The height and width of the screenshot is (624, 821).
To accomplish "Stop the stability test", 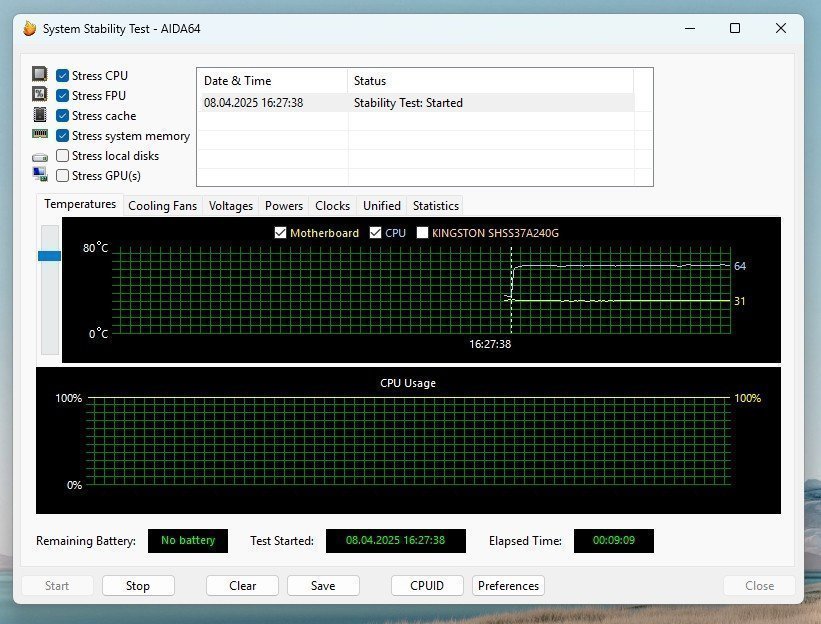I will pyautogui.click(x=138, y=585).
